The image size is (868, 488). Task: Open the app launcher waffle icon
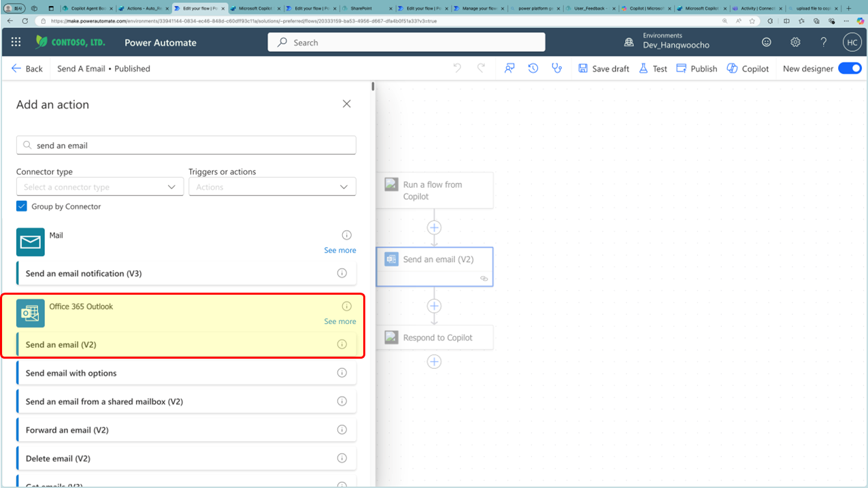pyautogui.click(x=16, y=42)
